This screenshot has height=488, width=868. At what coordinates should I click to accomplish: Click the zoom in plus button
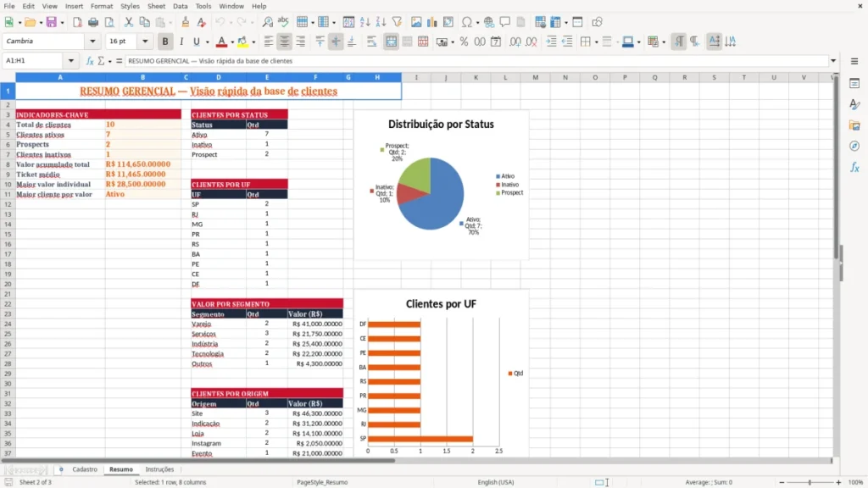click(838, 482)
